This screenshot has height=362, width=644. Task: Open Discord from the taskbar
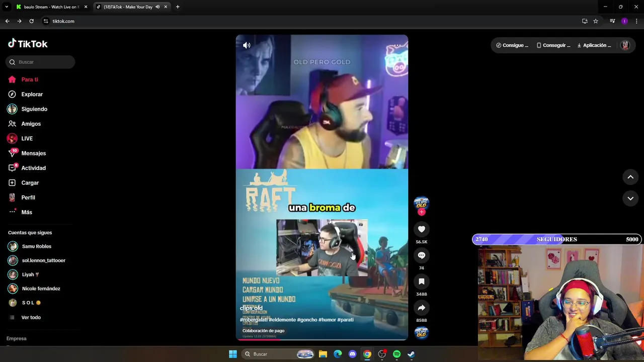coord(352,354)
